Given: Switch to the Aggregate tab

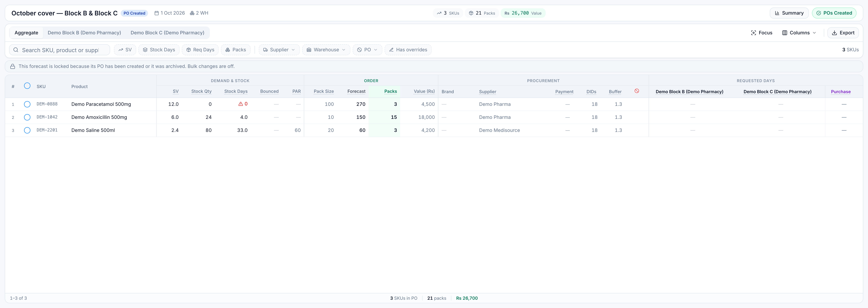Looking at the screenshot, I should point(26,33).
